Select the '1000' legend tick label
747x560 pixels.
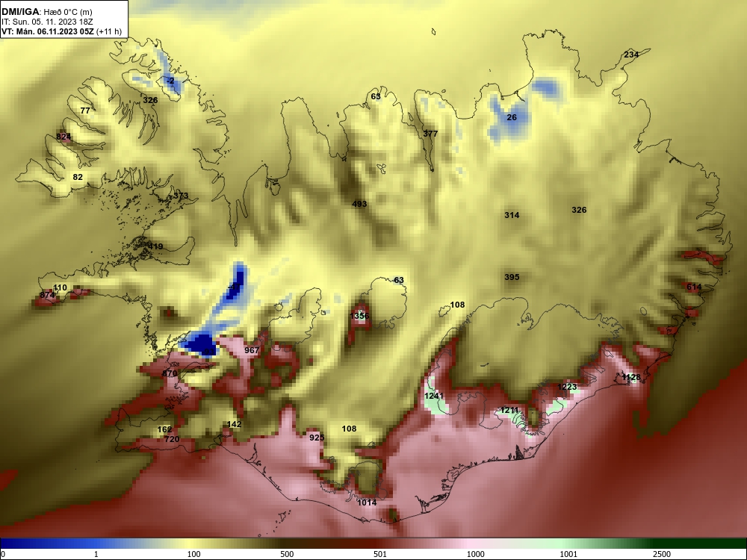coord(475,554)
